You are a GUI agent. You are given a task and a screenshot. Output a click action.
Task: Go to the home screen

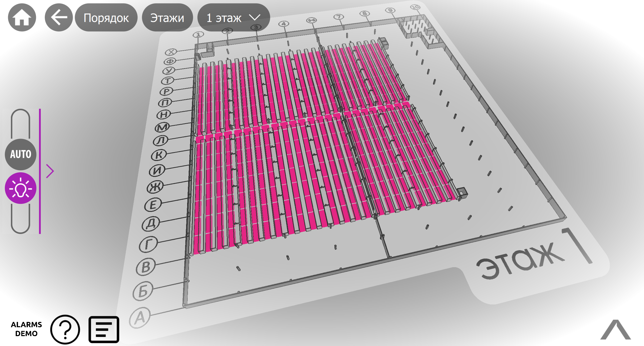click(x=22, y=17)
